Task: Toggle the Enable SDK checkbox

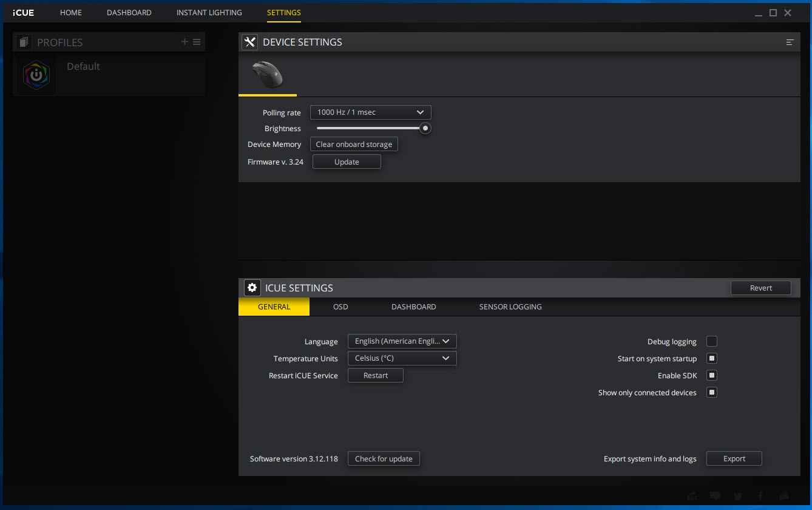Action: [712, 375]
